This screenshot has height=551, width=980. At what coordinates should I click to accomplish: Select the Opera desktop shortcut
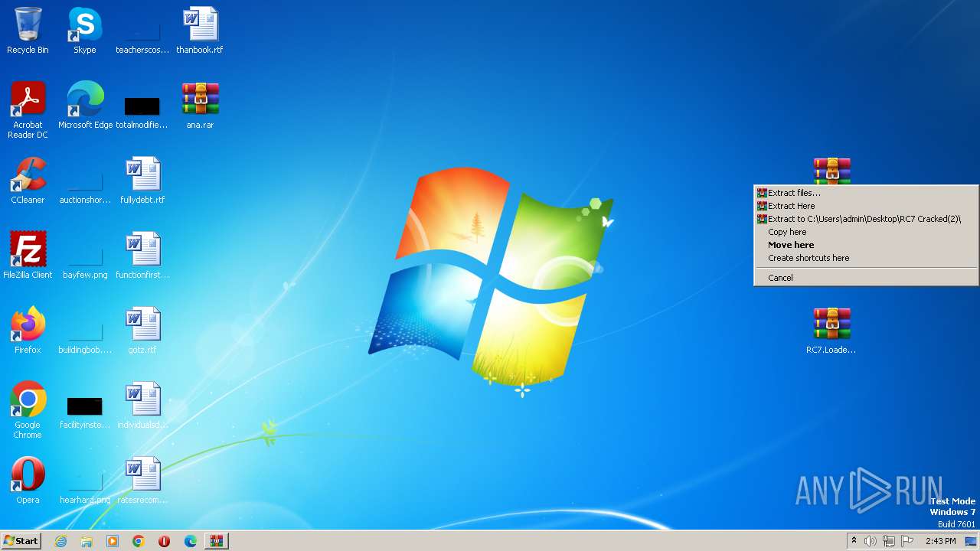click(x=28, y=481)
